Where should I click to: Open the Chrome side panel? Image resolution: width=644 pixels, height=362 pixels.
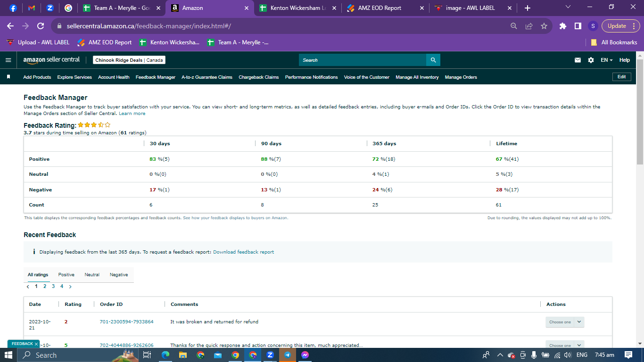[578, 26]
